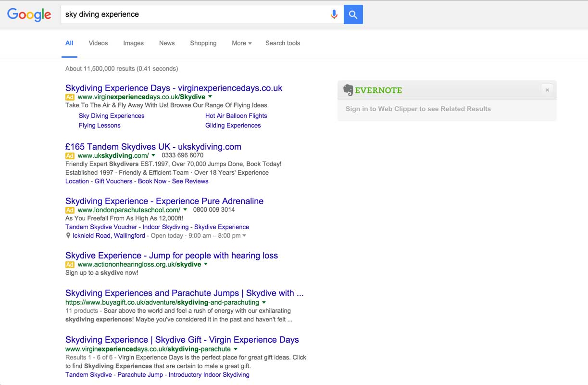Click the Google logo
The height and width of the screenshot is (385, 588).
coord(29,14)
